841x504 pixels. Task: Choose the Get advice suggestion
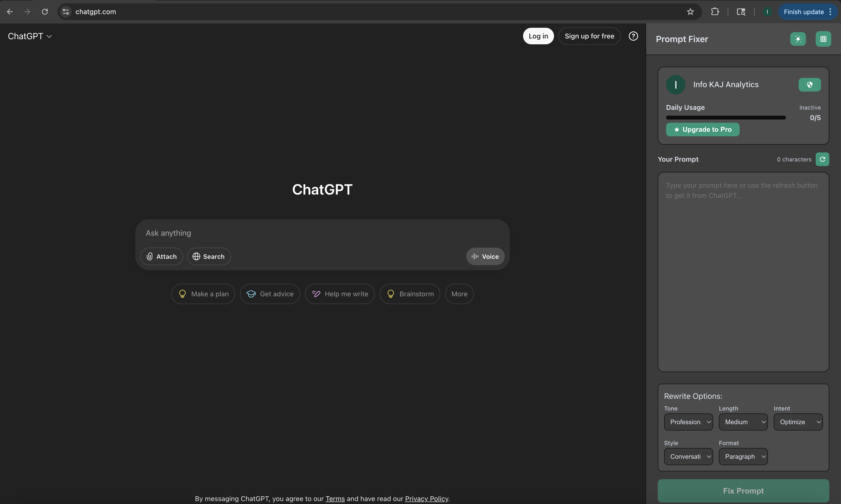pos(270,294)
